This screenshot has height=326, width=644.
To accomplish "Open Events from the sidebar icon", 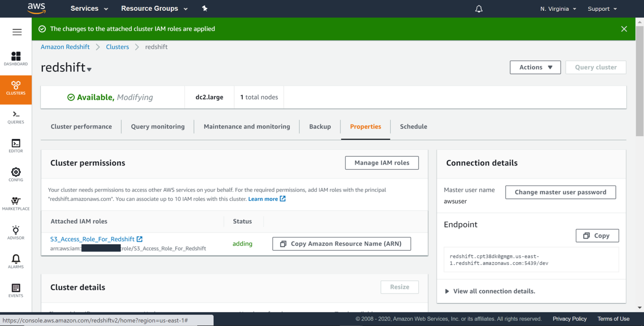I will (16, 290).
